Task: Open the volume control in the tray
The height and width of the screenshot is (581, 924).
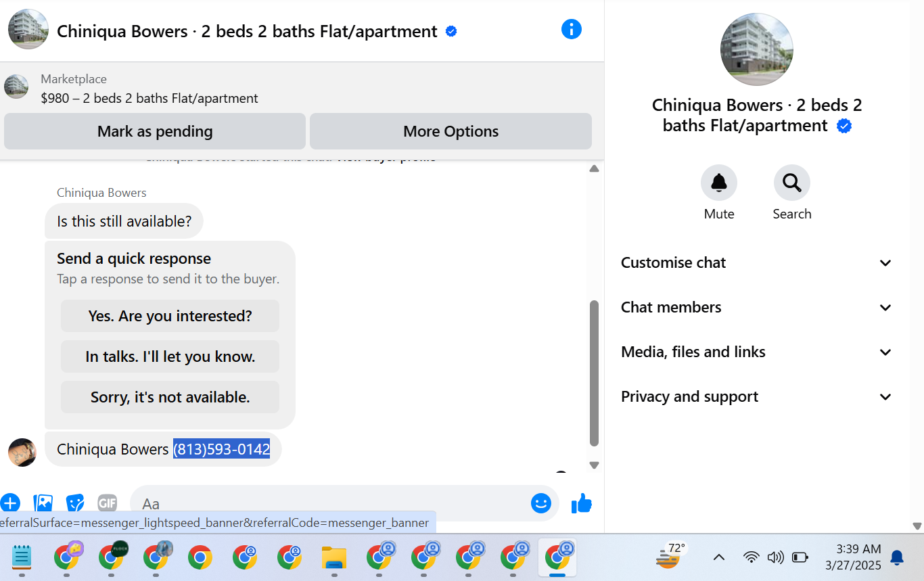Action: (775, 557)
